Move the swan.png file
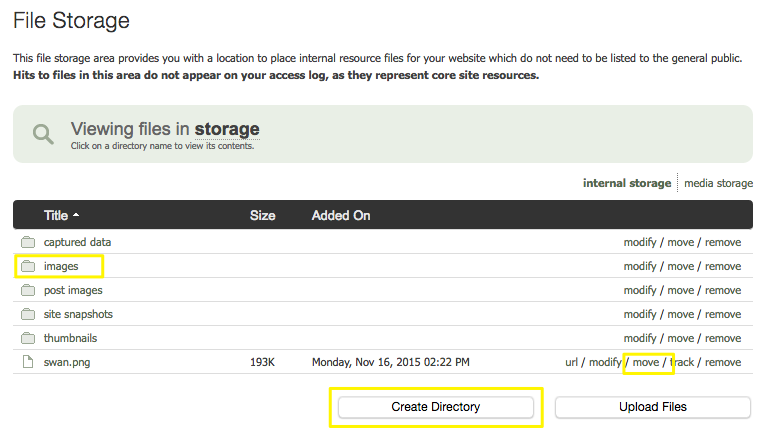This screenshot has height=433, width=774. click(645, 362)
